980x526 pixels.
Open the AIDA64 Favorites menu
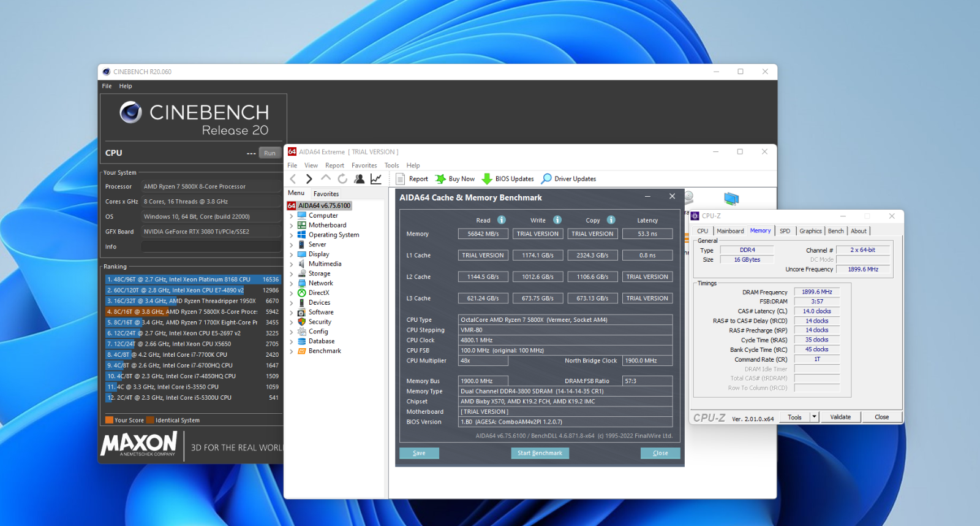(364, 166)
